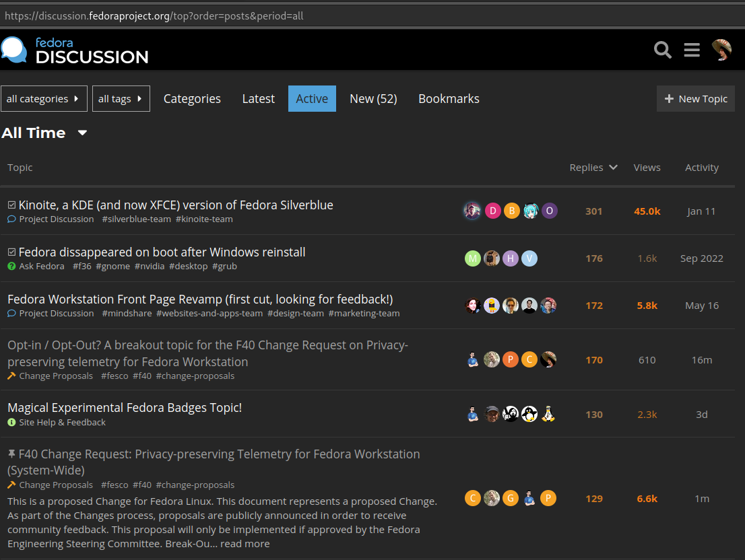The width and height of the screenshot is (745, 560).
Task: Open the user profile avatar in header
Action: coord(721,50)
